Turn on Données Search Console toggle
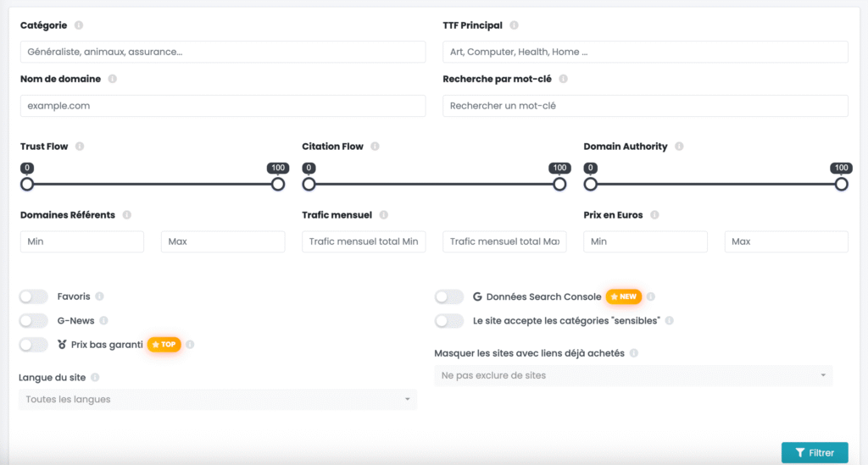Image resolution: width=868 pixels, height=465 pixels. tap(449, 296)
